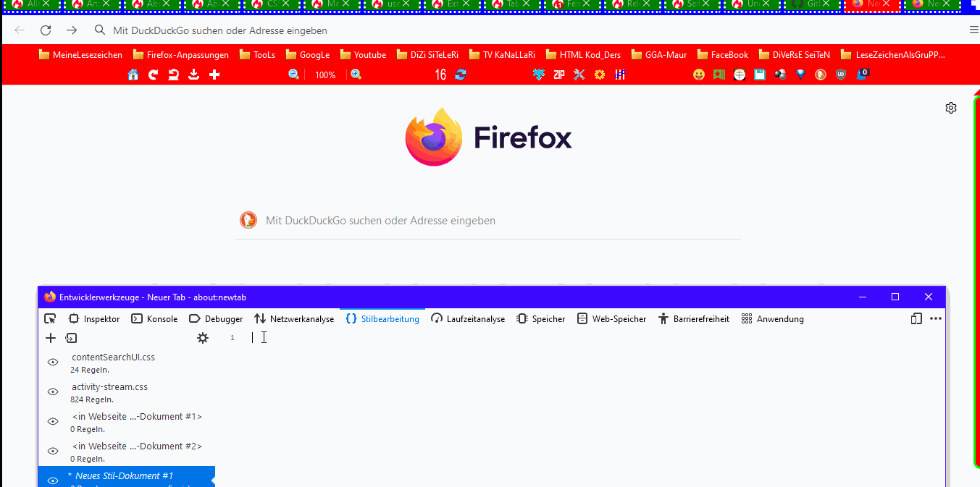
Task: Click the ZIP toolbar icon
Action: pos(558,75)
